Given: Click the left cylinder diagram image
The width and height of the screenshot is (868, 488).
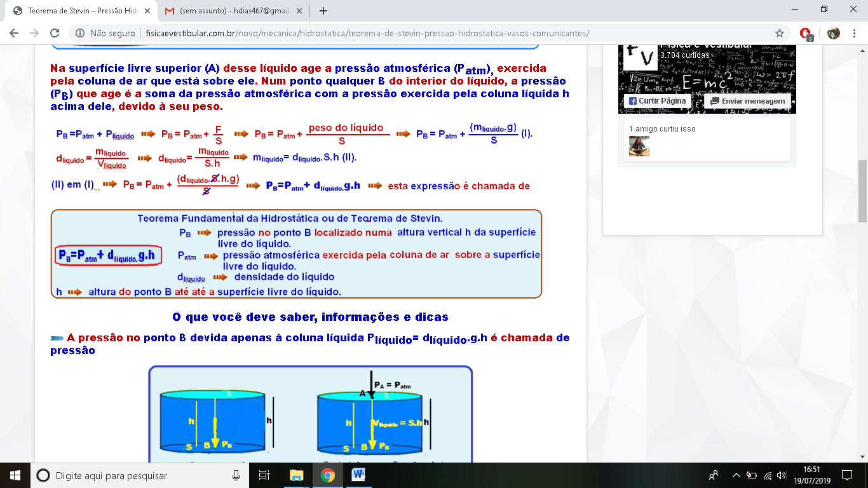Looking at the screenshot, I should (x=216, y=421).
